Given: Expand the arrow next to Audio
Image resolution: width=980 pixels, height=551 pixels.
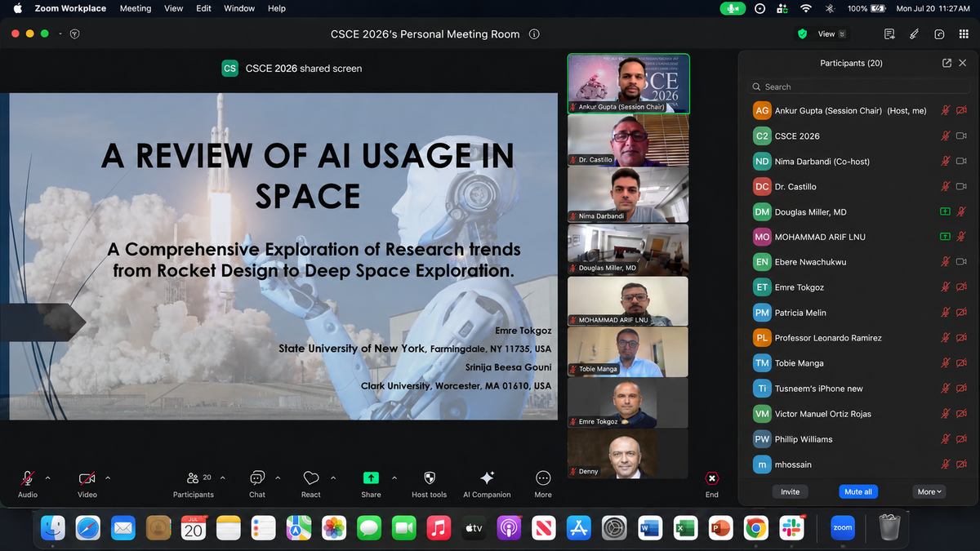Looking at the screenshot, I should click(x=47, y=478).
